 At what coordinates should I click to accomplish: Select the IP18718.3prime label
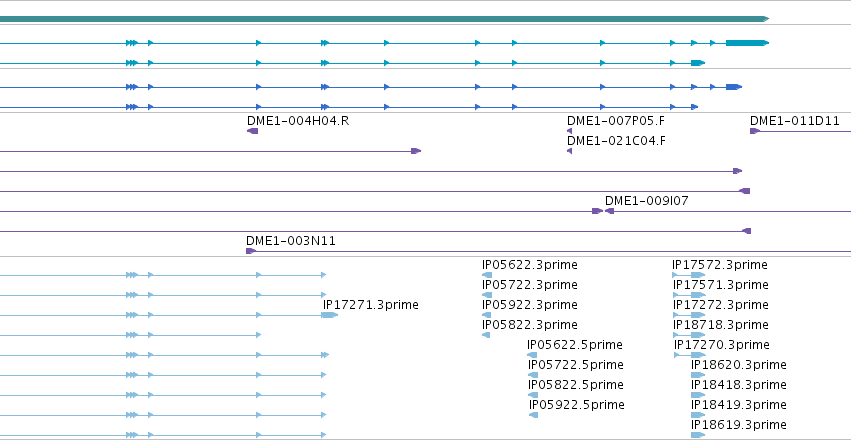pos(721,325)
